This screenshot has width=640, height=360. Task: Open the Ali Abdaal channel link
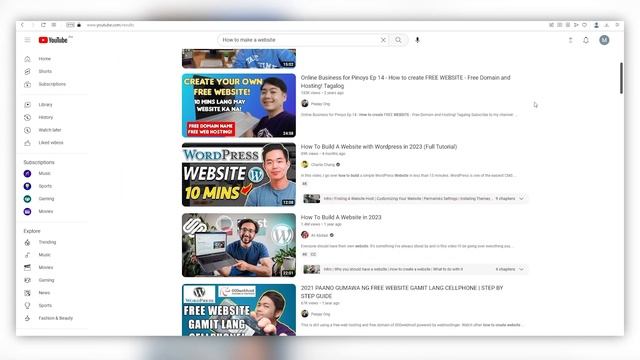(x=320, y=235)
